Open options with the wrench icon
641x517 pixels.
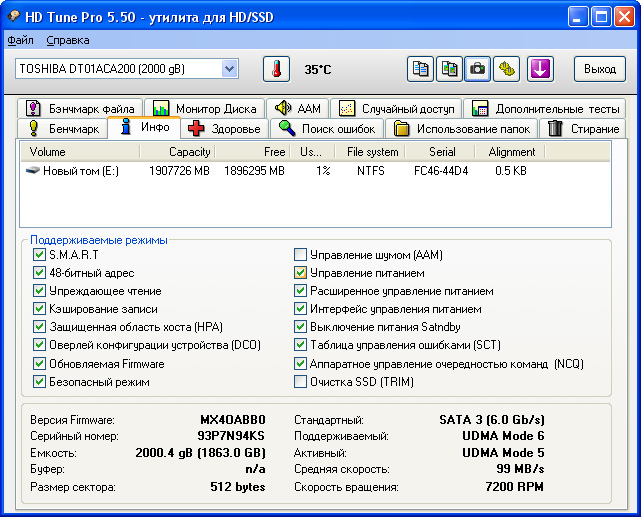click(x=507, y=69)
